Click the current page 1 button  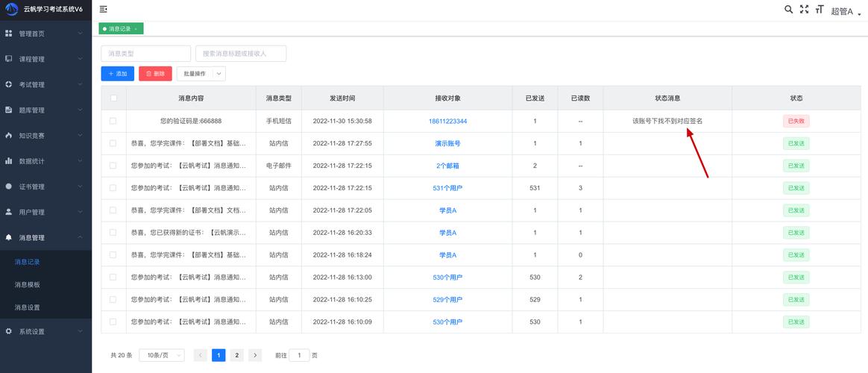[218, 355]
